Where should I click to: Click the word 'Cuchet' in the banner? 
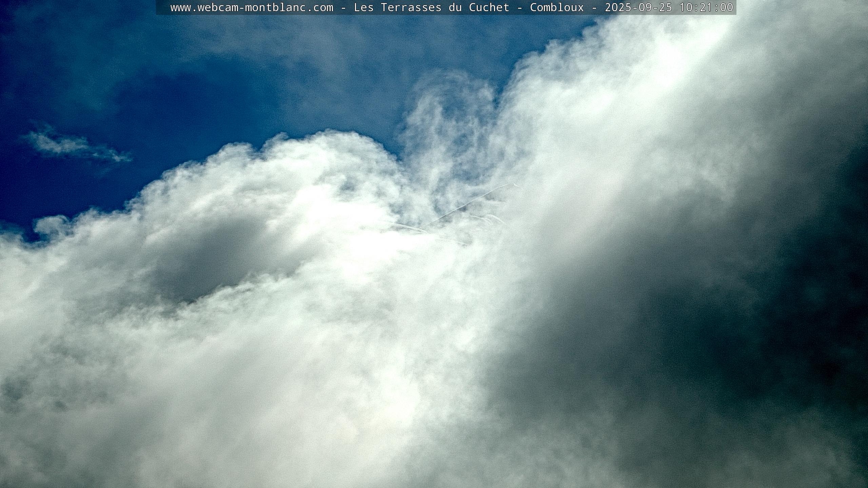click(489, 7)
